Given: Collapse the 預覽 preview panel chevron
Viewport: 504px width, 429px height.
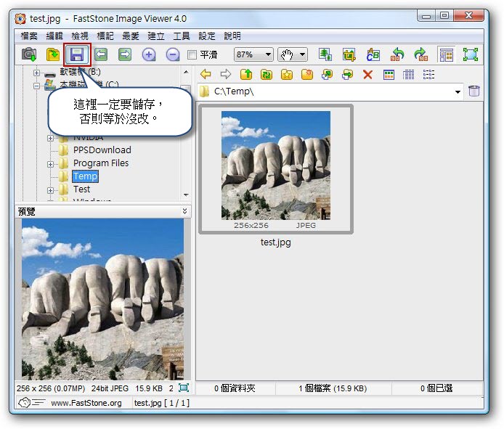Looking at the screenshot, I should click(x=184, y=211).
